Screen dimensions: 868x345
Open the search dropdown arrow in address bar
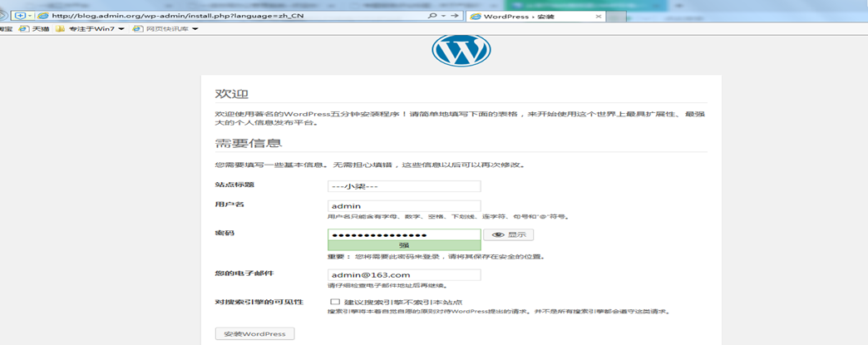443,16
